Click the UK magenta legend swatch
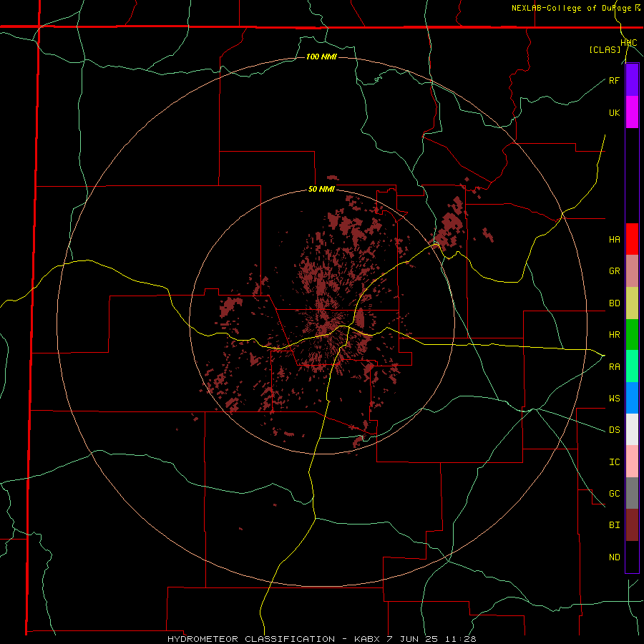Viewport: 644px width, 644px height. click(632, 112)
